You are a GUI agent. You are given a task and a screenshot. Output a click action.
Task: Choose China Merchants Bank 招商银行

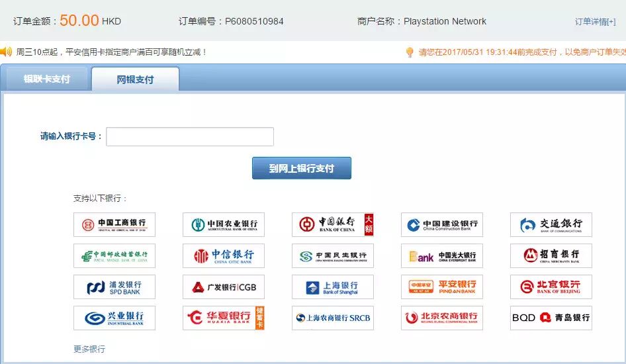click(x=551, y=256)
